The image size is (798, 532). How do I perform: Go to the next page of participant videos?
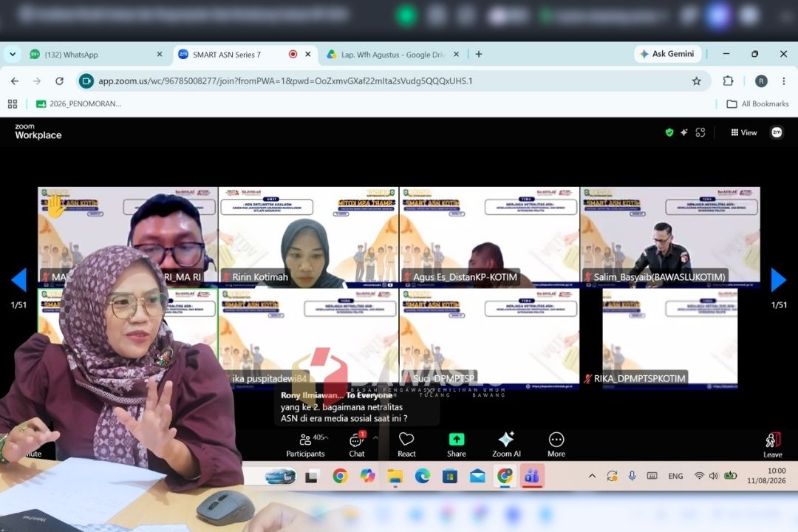[778, 279]
